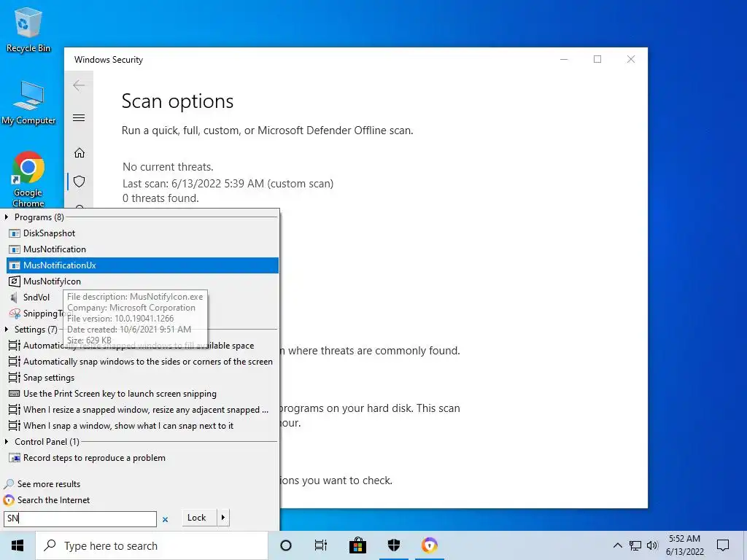Open DiskSnapshot from search results
Image resolution: width=747 pixels, height=560 pixels.
pos(142,233)
